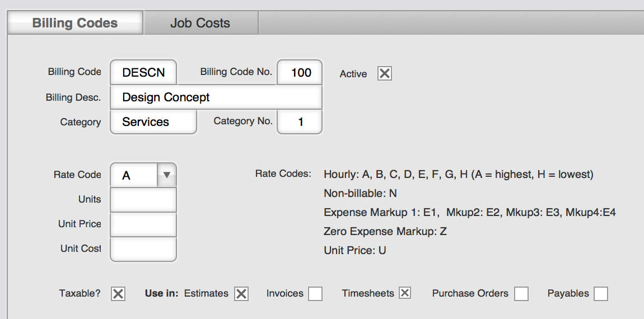Select the Category No. field with 1

click(300, 121)
